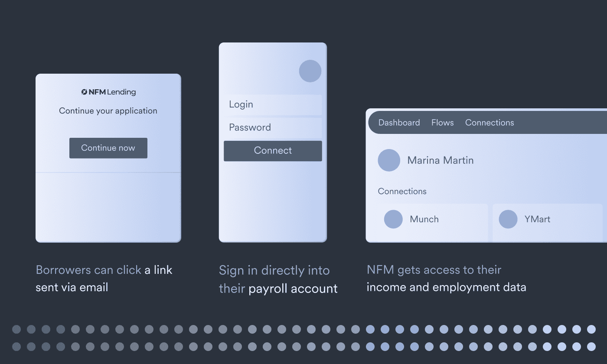This screenshot has width=607, height=364.
Task: Switch to the Flows tab
Action: [442, 123]
